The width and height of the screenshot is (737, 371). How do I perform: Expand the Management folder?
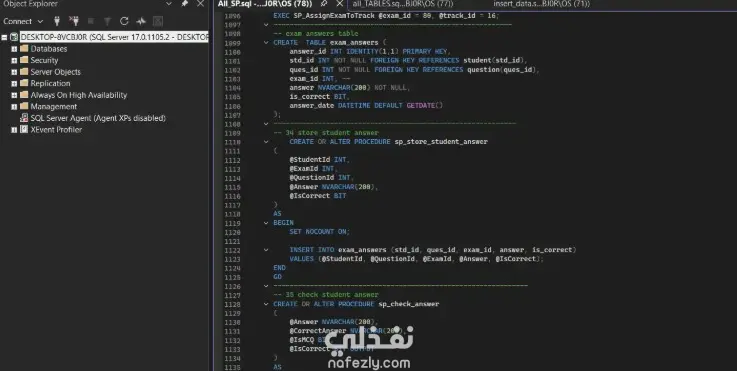point(14,107)
